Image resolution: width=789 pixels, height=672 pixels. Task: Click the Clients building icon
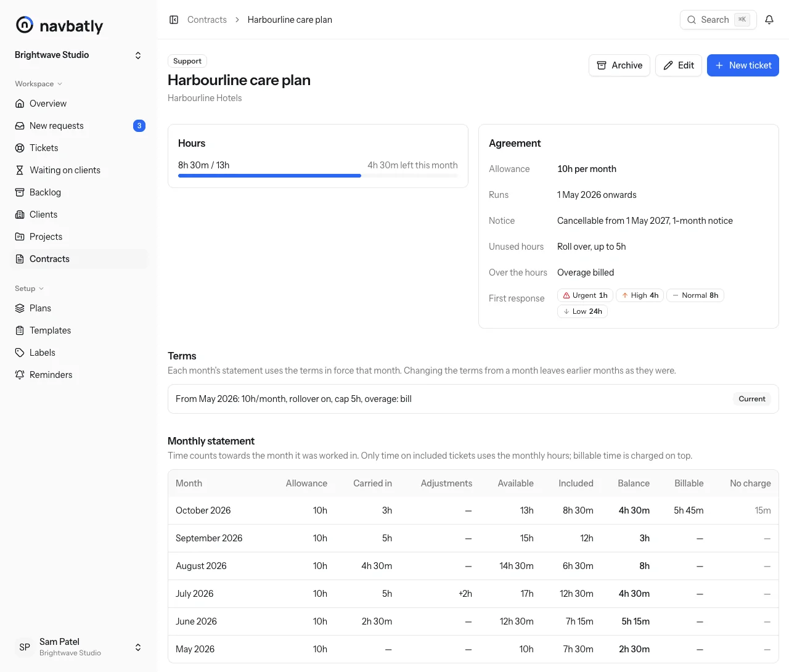click(x=20, y=215)
